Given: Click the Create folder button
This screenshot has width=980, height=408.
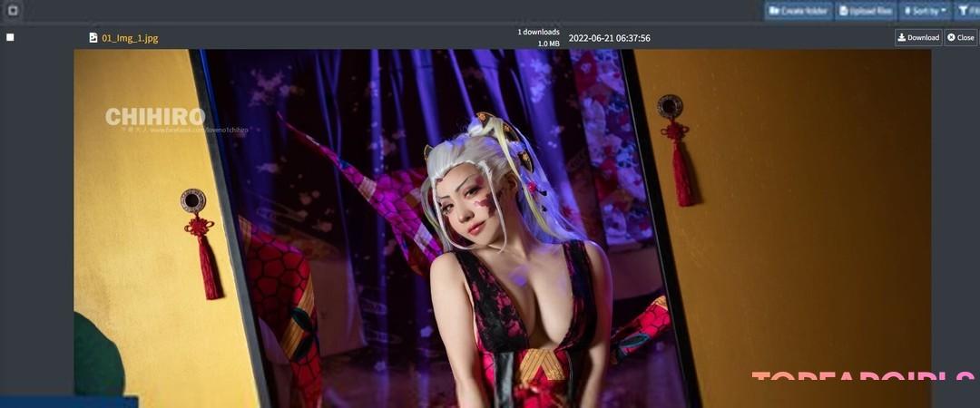Looking at the screenshot, I should [x=799, y=11].
